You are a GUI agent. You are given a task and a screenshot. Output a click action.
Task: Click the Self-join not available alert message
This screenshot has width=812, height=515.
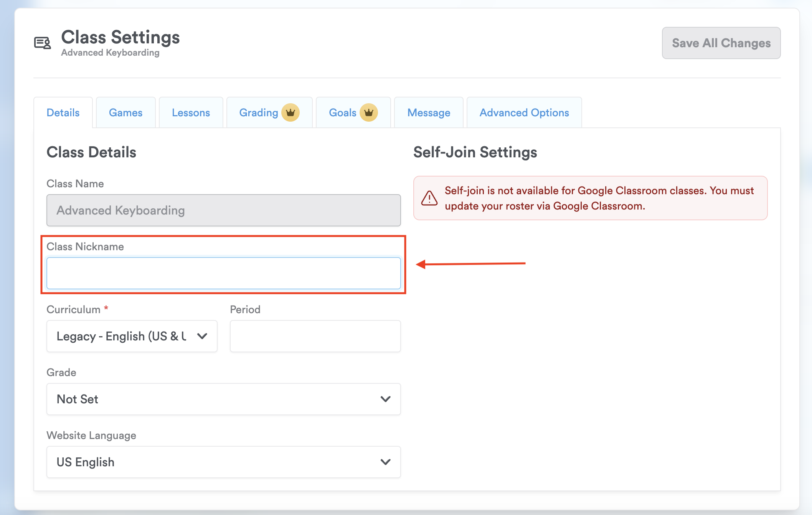coord(599,198)
